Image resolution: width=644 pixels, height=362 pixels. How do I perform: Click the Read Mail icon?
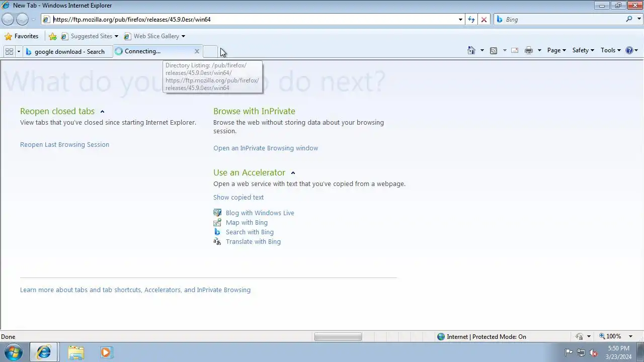point(515,50)
